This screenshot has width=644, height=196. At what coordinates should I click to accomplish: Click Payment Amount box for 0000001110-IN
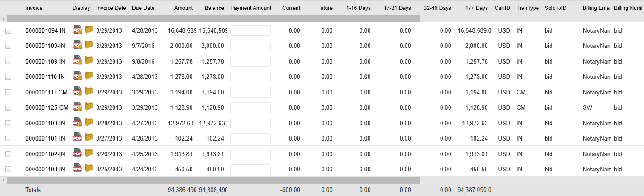coord(250,77)
